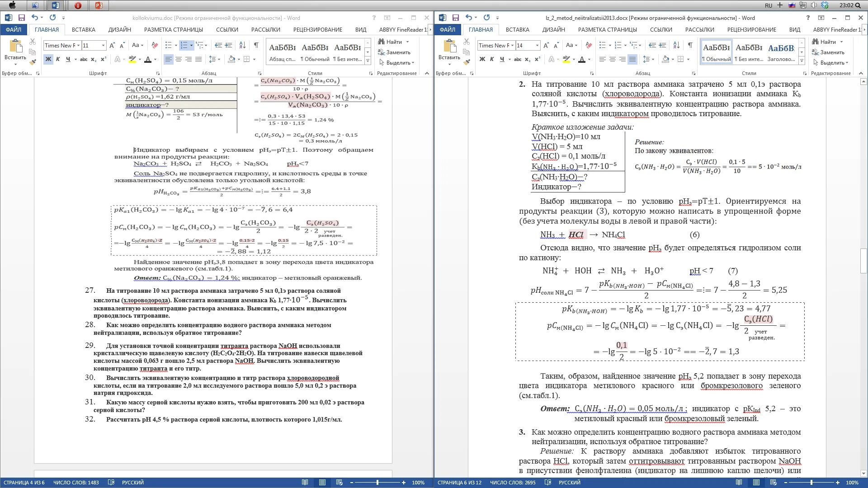
Task: Center align text in left window
Action: point(179,59)
